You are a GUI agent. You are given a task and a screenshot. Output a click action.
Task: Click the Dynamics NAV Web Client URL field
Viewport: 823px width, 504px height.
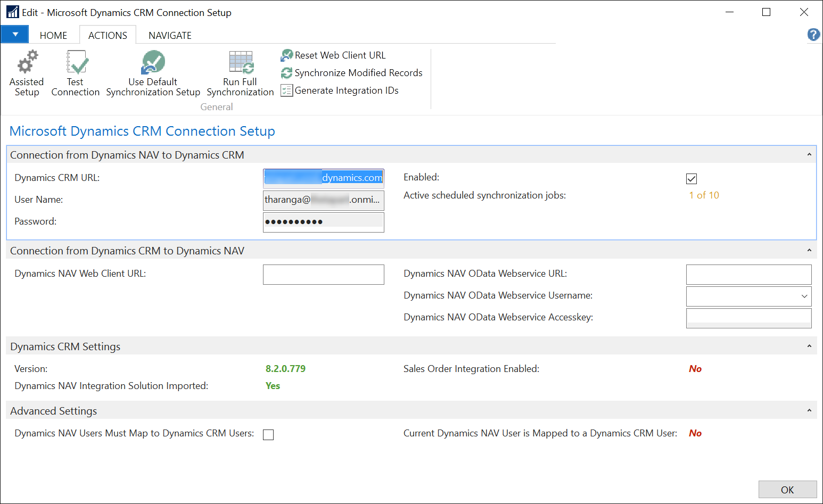[323, 275]
